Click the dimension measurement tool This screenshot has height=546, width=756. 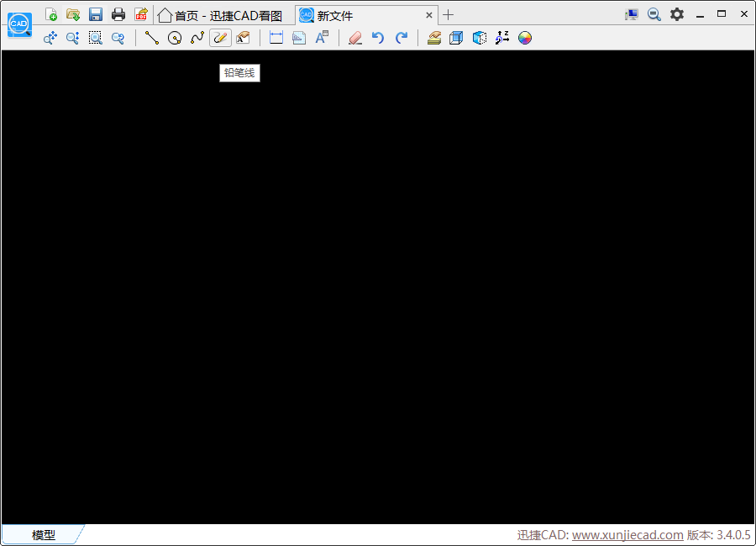276,38
